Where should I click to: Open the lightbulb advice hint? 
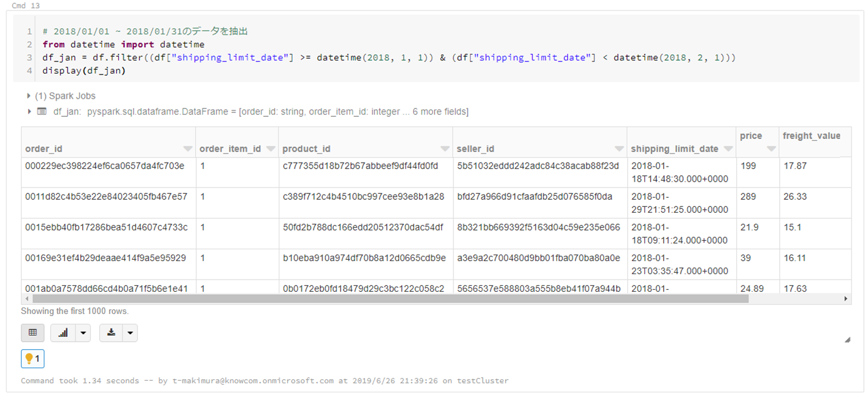point(33,358)
